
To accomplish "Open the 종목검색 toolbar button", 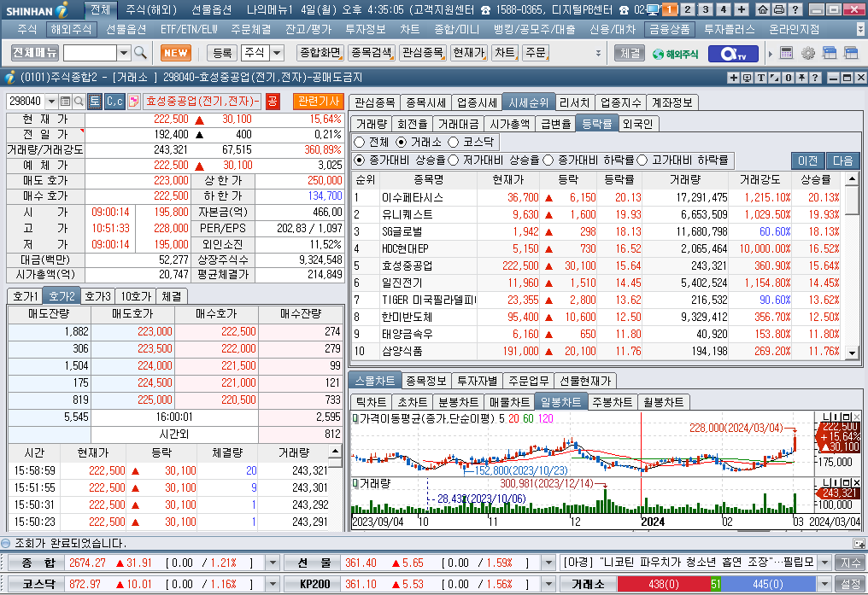I will tap(372, 53).
